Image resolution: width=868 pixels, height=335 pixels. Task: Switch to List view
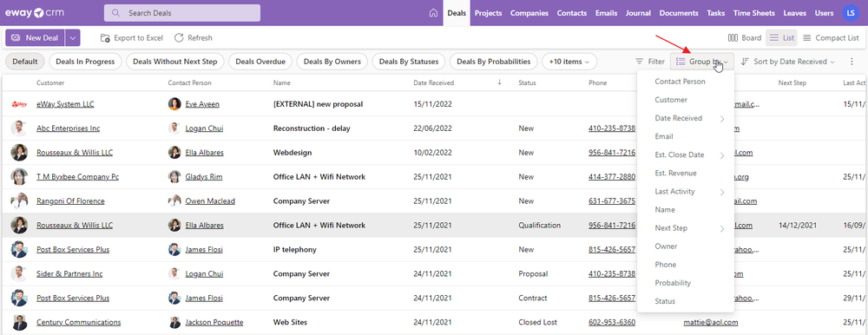point(781,37)
